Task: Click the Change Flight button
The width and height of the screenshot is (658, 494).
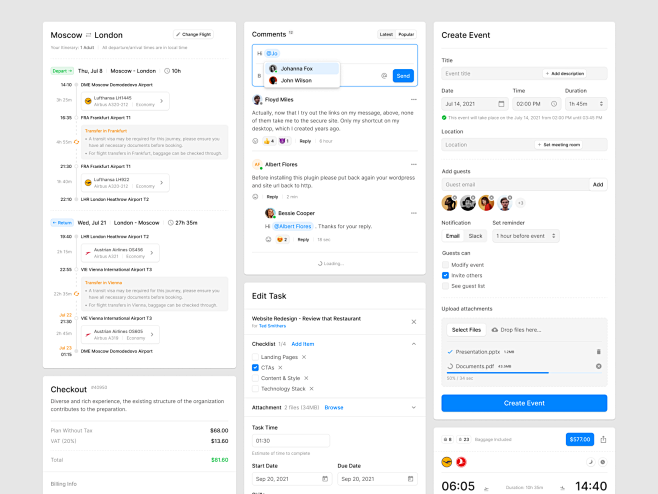Action: [193, 34]
